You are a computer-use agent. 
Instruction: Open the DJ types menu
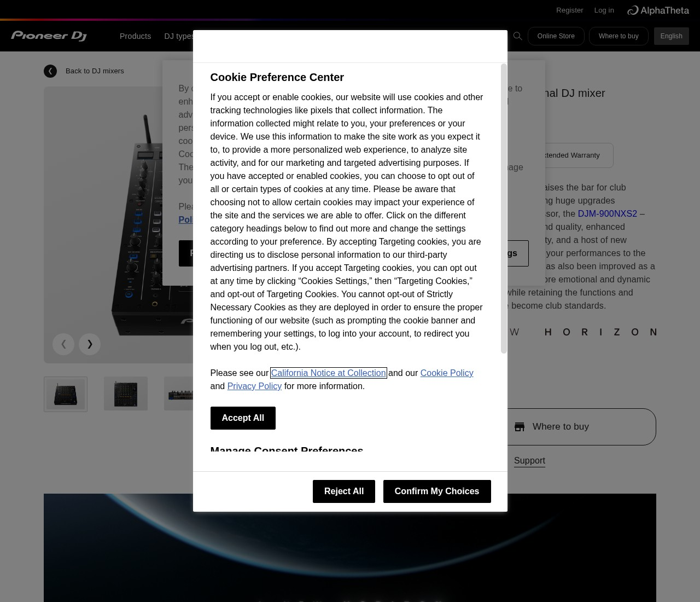tap(178, 36)
